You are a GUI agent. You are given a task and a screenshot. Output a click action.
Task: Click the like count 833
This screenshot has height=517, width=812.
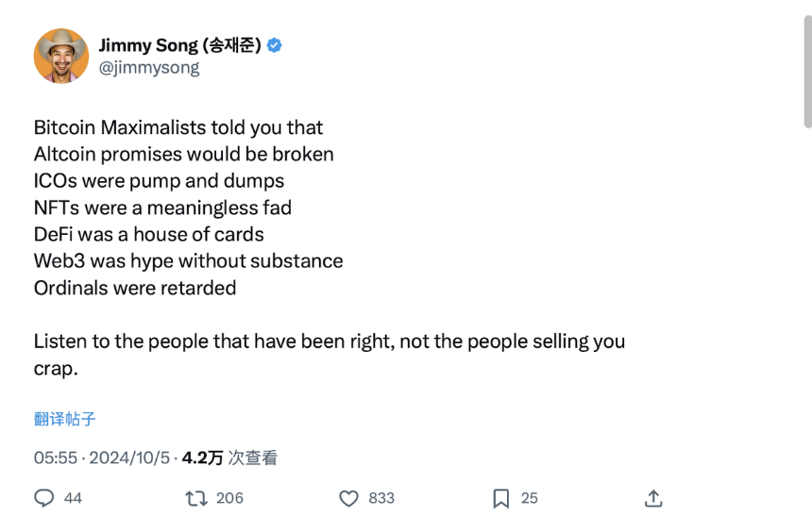[381, 498]
